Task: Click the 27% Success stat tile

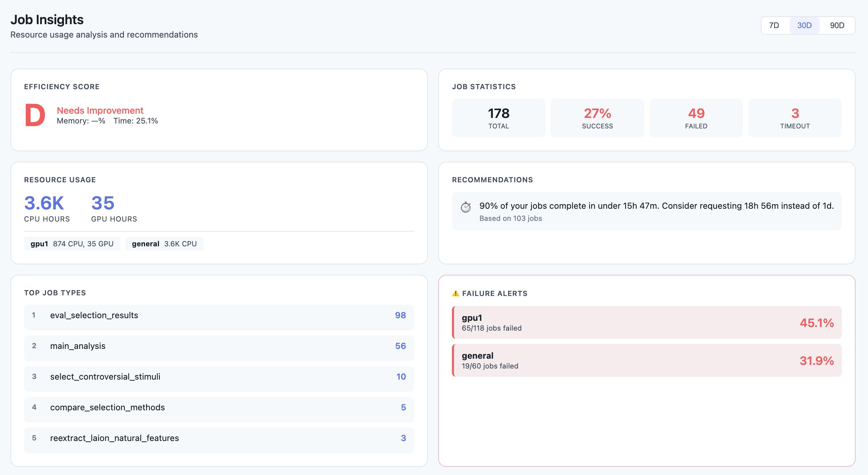Action: click(597, 118)
